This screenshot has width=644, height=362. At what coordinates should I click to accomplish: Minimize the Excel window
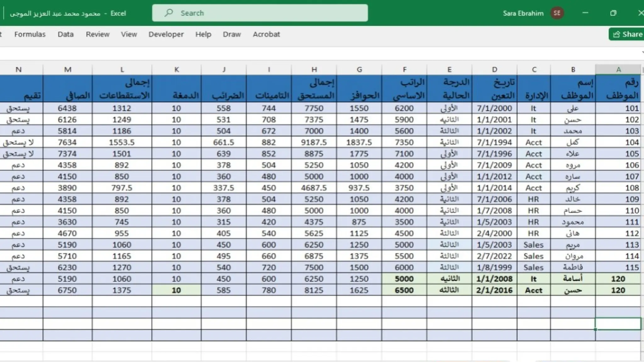pos(585,13)
